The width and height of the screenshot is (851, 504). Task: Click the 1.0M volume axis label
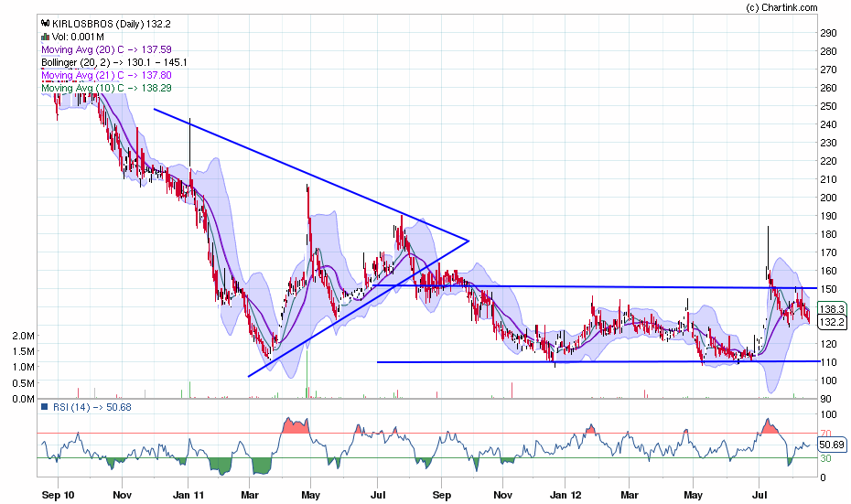pos(24,368)
